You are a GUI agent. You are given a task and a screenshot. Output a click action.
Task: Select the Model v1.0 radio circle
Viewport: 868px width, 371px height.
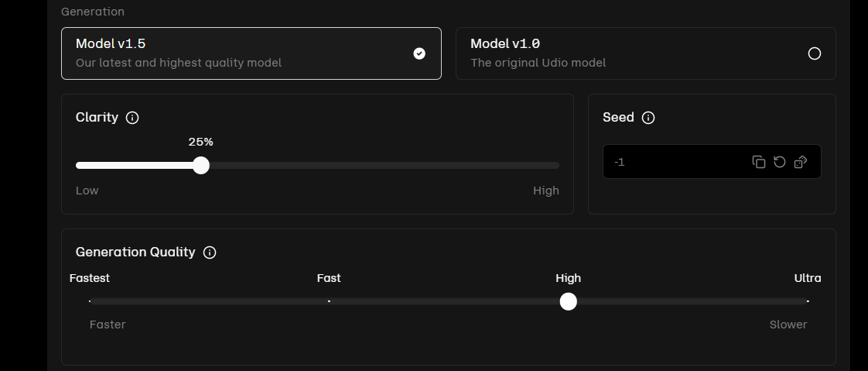(815, 53)
